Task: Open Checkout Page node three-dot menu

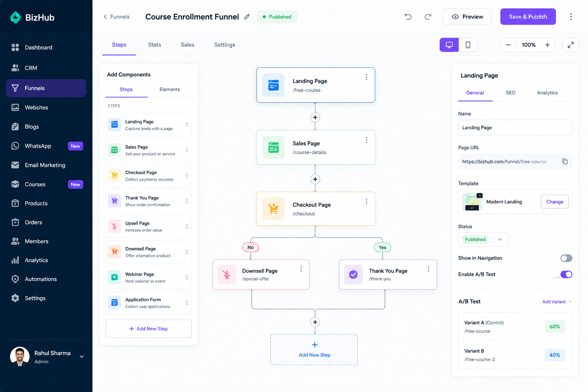Action: click(x=366, y=201)
